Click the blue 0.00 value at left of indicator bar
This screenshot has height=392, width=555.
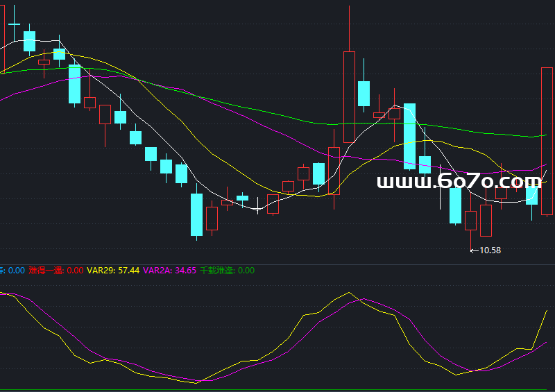[17, 271]
